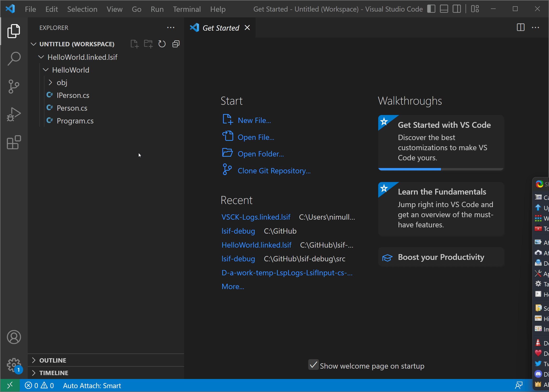Click the New File icon in Explorer header
549x392 pixels.
click(x=135, y=44)
